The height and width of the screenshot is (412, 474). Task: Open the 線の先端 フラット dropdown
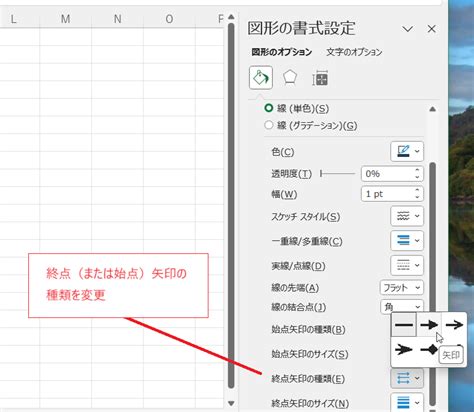pos(402,288)
